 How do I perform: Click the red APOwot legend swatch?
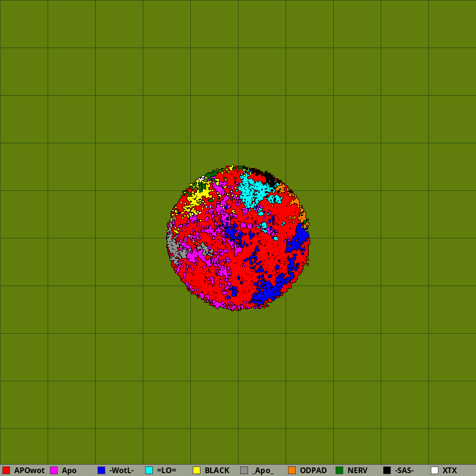coord(6,470)
